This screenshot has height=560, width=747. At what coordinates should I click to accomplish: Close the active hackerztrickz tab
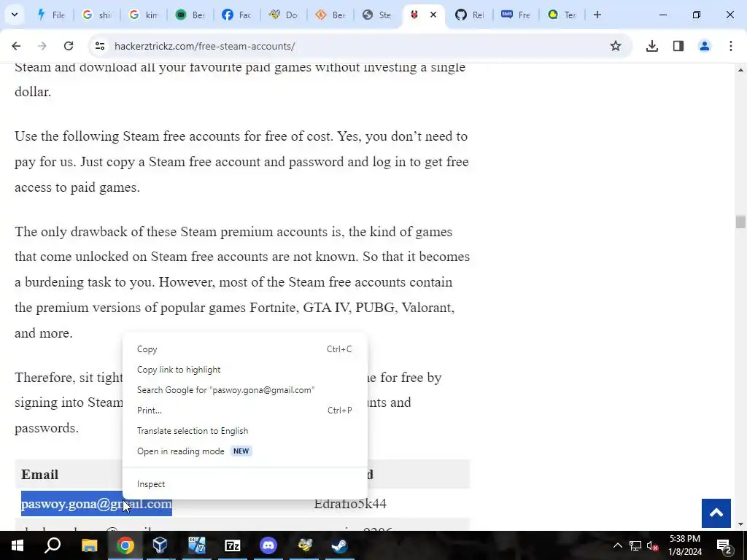click(x=433, y=15)
